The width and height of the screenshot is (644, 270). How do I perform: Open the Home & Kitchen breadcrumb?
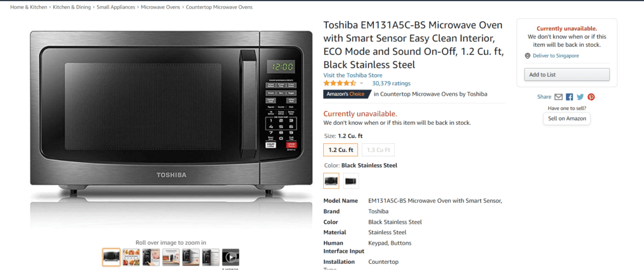coord(28,7)
